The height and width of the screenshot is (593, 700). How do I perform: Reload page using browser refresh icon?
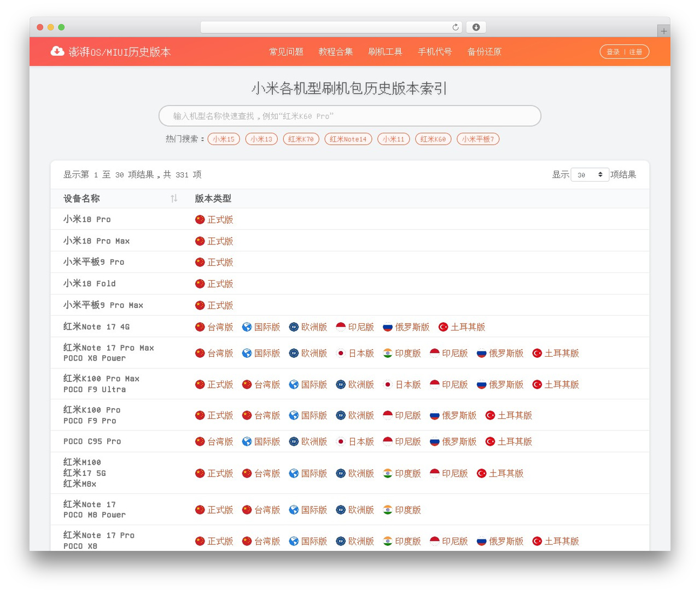point(456,27)
